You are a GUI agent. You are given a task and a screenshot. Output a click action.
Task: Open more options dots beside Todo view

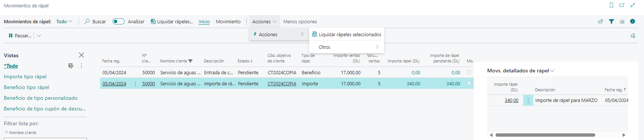81,66
